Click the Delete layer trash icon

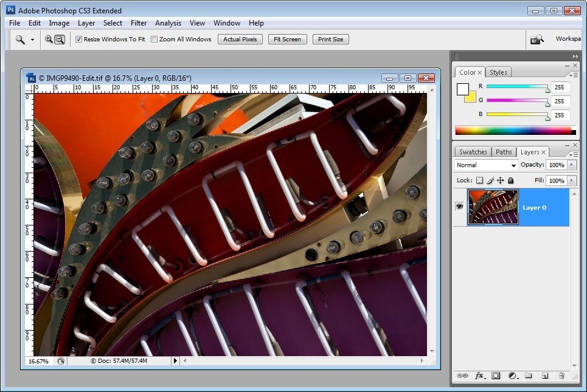(561, 376)
